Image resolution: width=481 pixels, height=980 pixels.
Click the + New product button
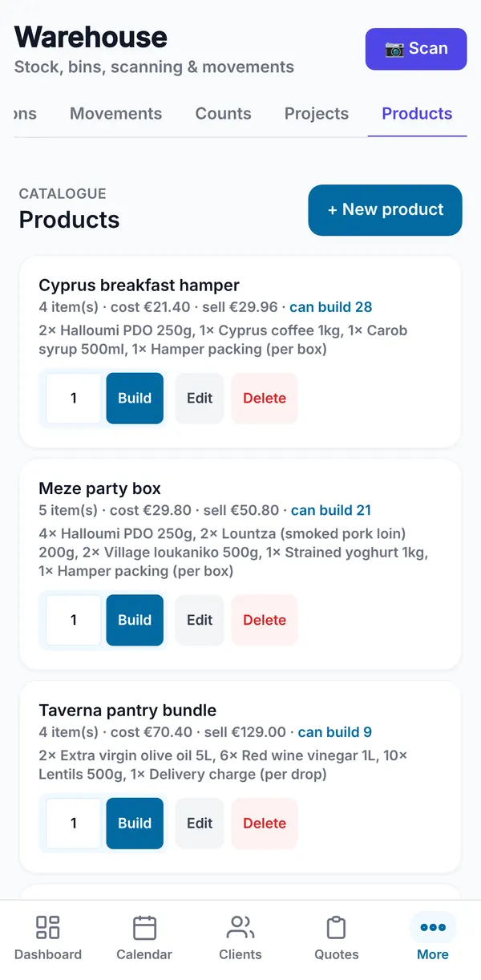point(385,210)
